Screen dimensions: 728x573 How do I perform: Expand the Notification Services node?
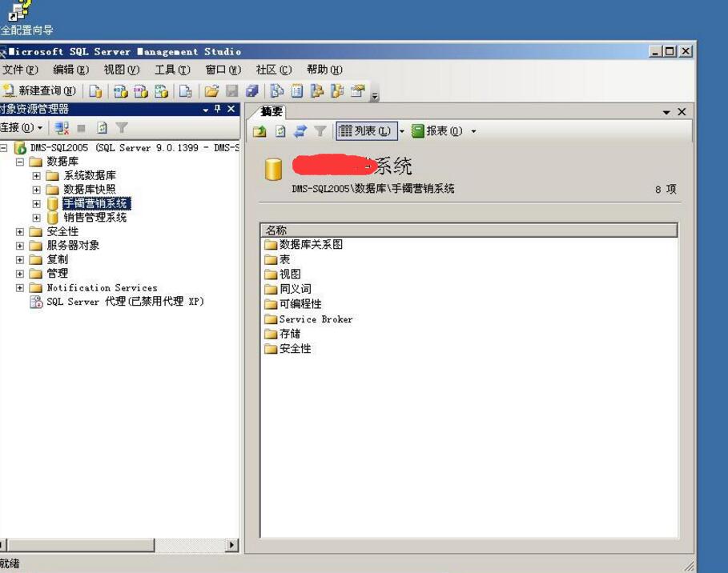(19, 287)
